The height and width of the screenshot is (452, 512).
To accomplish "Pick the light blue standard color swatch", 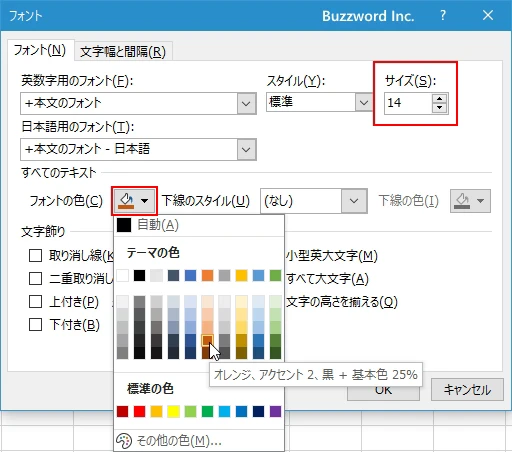I will click(x=224, y=412).
